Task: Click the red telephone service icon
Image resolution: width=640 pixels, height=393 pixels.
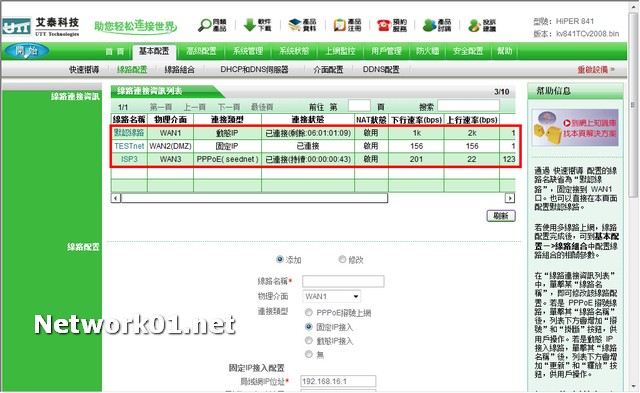Action: pyautogui.click(x=384, y=25)
